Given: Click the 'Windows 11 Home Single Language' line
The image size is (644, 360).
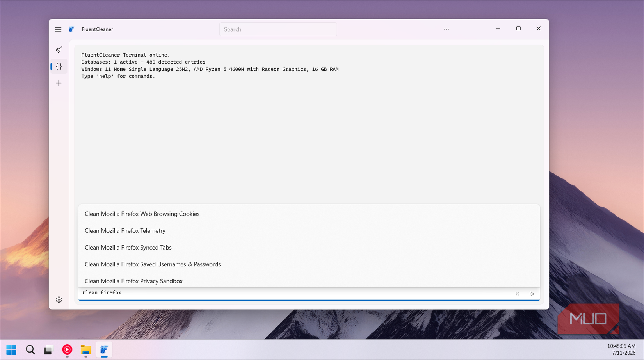Looking at the screenshot, I should (x=210, y=69).
